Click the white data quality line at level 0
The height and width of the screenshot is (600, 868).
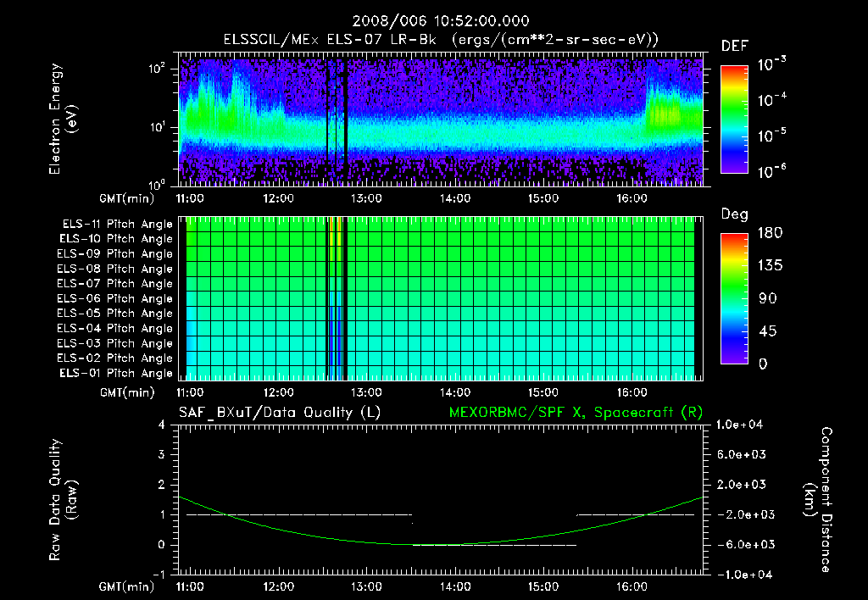pos(494,545)
